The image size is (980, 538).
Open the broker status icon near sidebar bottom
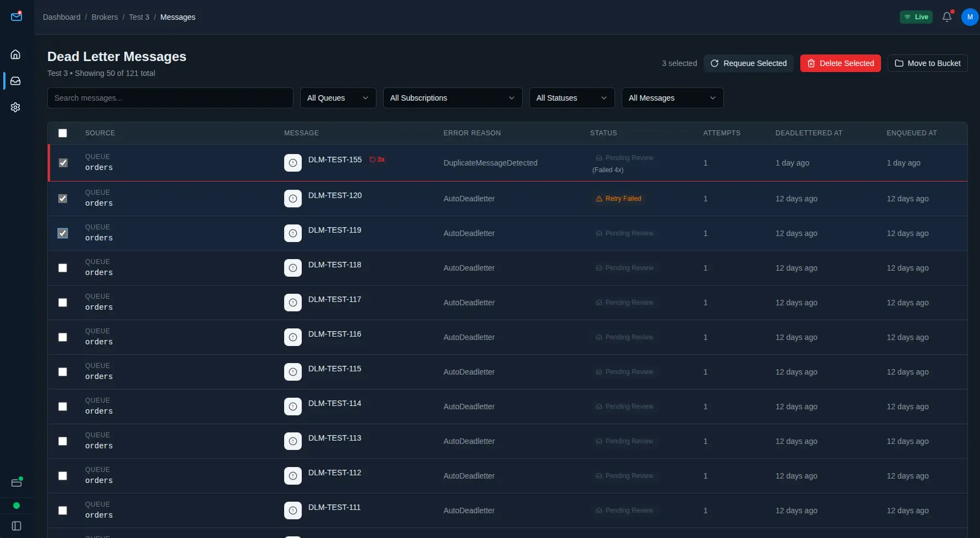(x=16, y=482)
